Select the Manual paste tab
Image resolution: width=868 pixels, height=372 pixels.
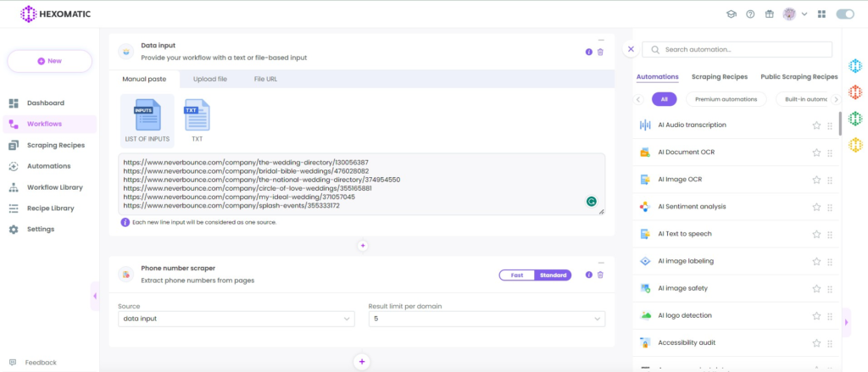click(144, 79)
